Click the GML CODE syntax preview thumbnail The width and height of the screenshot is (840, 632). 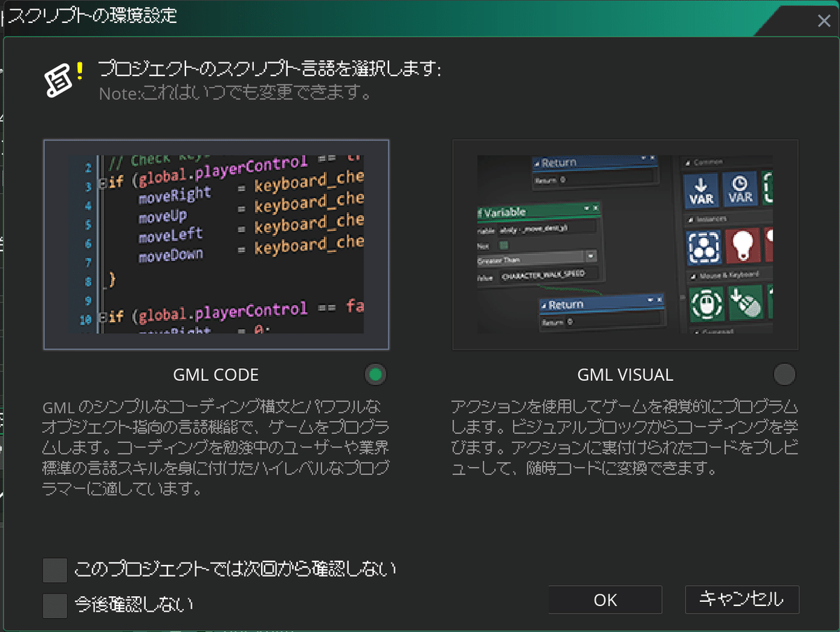pyautogui.click(x=216, y=245)
